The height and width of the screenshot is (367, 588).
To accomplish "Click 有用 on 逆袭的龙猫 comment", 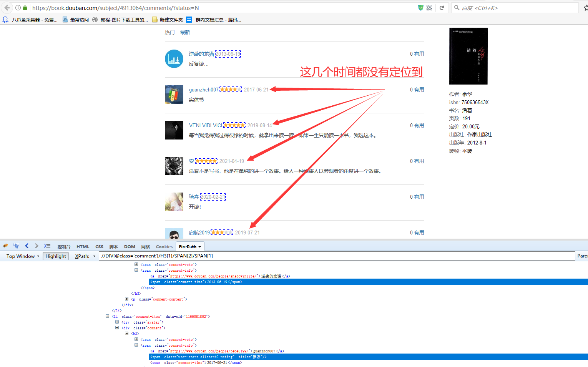I will coord(419,54).
